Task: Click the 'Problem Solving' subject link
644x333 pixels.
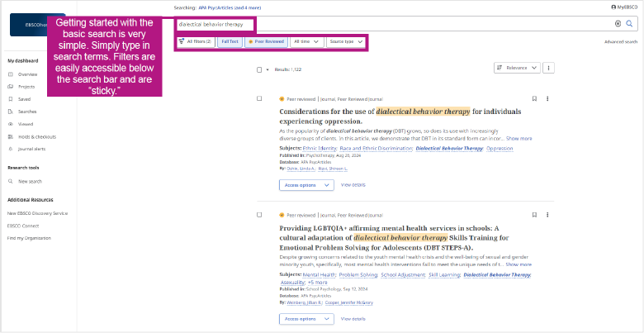Action: (x=358, y=274)
